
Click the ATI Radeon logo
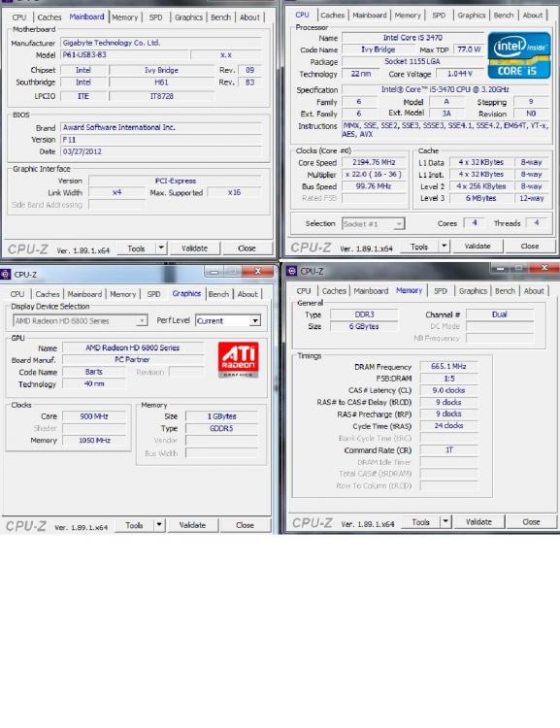238,359
